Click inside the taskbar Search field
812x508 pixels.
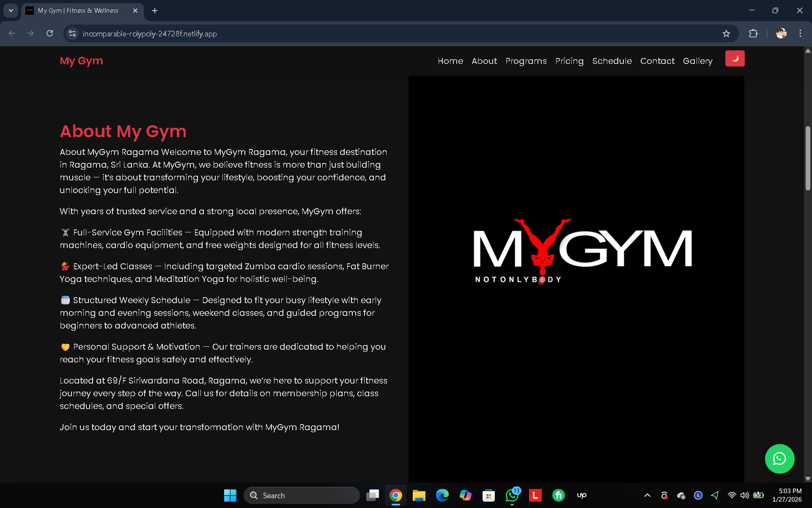[x=302, y=495]
